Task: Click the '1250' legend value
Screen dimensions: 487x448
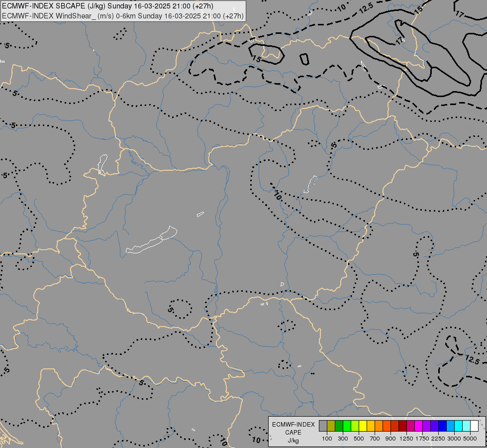Action: point(406,439)
